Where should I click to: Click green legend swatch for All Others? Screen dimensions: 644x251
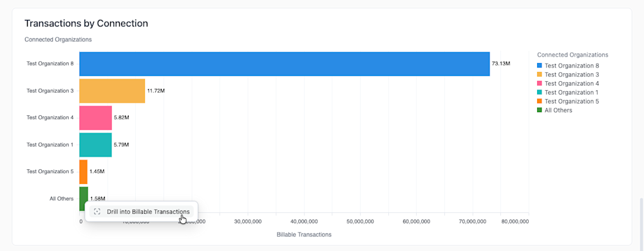tap(540, 110)
